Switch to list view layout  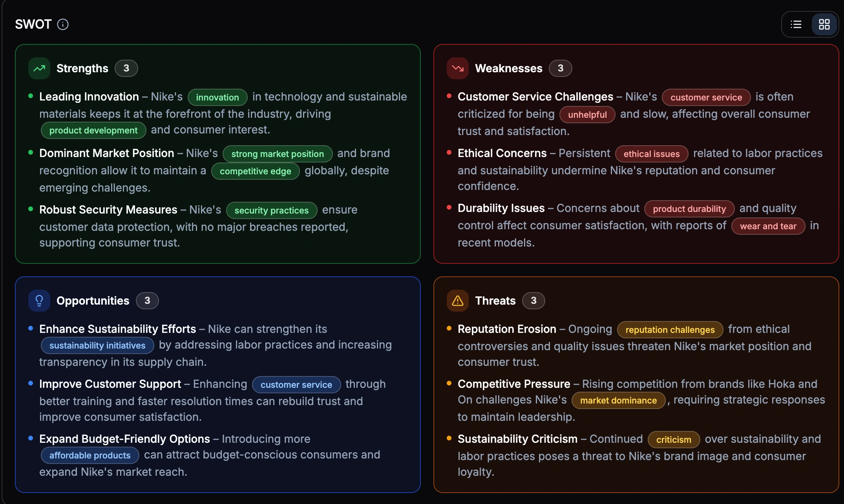(x=796, y=24)
